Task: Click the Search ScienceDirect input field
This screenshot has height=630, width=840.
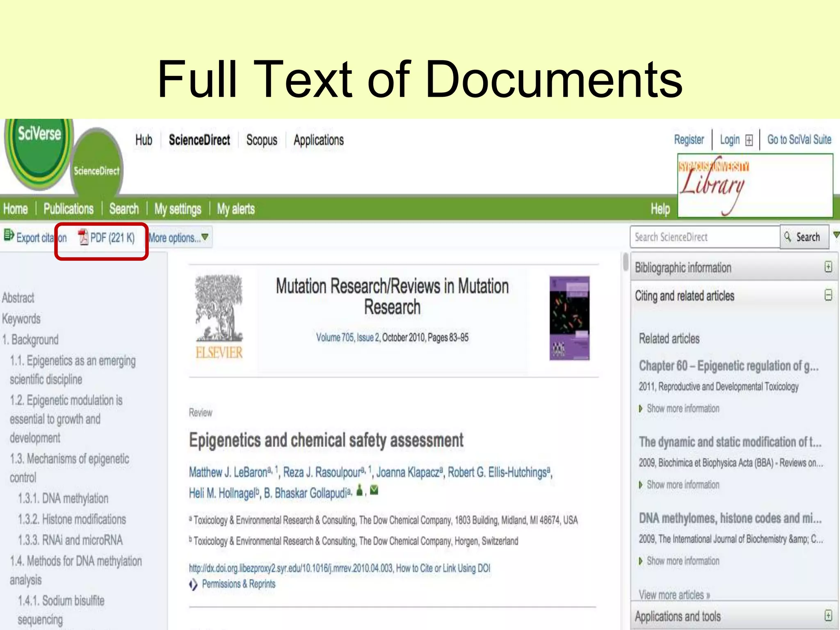Action: click(705, 237)
